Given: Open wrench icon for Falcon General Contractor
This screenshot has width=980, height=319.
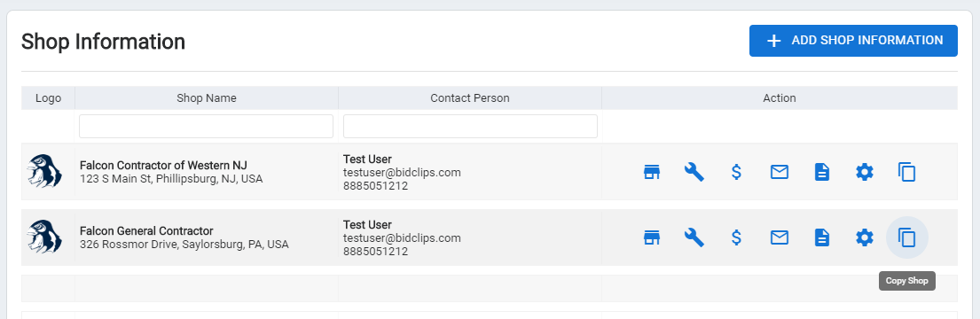Looking at the screenshot, I should [x=694, y=237].
